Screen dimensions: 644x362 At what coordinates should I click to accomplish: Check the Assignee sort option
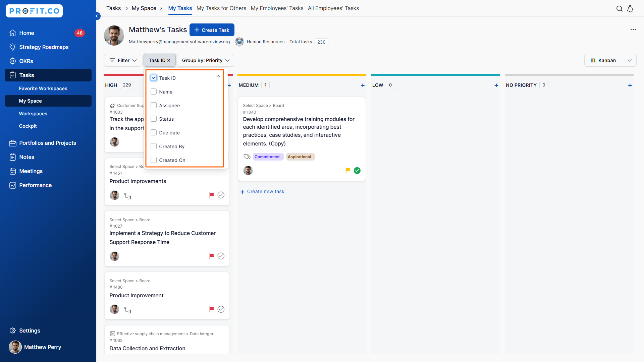tap(154, 105)
